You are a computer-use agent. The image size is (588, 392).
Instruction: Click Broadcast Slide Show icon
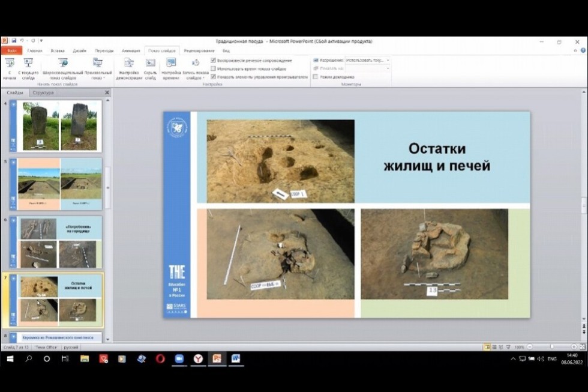(62, 63)
